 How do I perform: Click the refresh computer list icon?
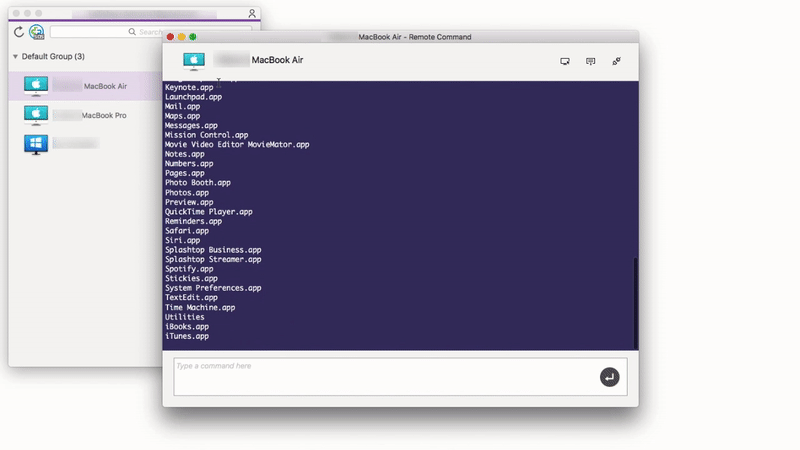pos(19,32)
